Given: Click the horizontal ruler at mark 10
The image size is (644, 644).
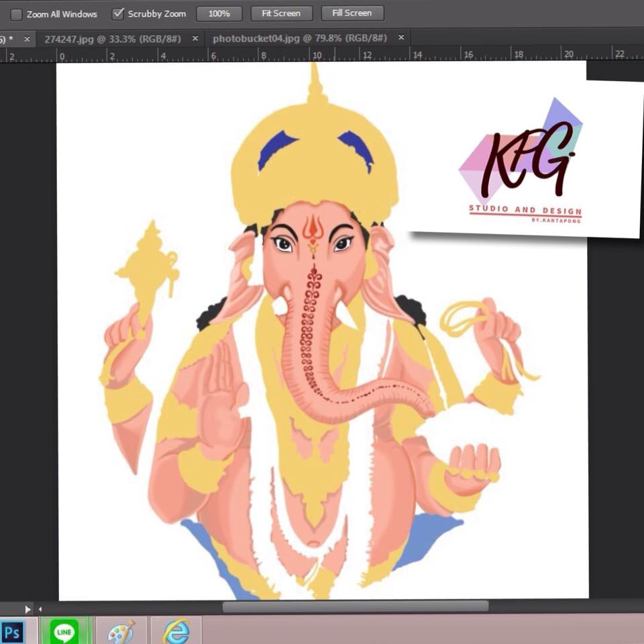Looking at the screenshot, I should point(316,55).
